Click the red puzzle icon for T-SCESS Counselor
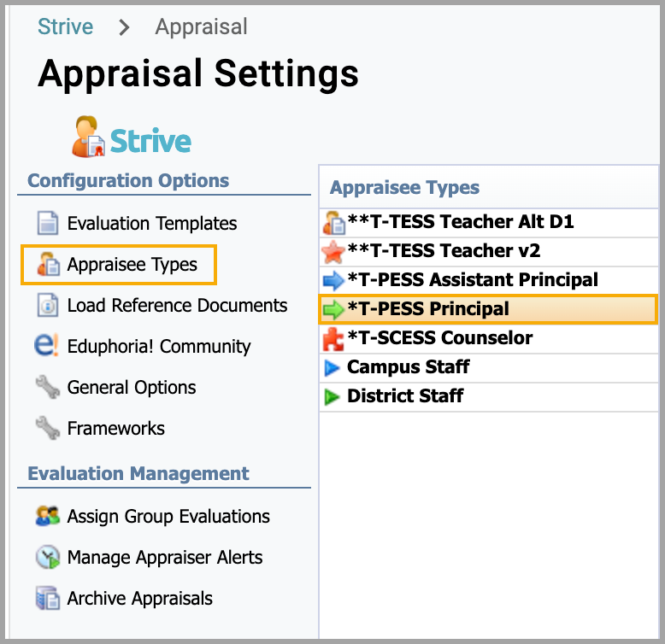 point(333,339)
